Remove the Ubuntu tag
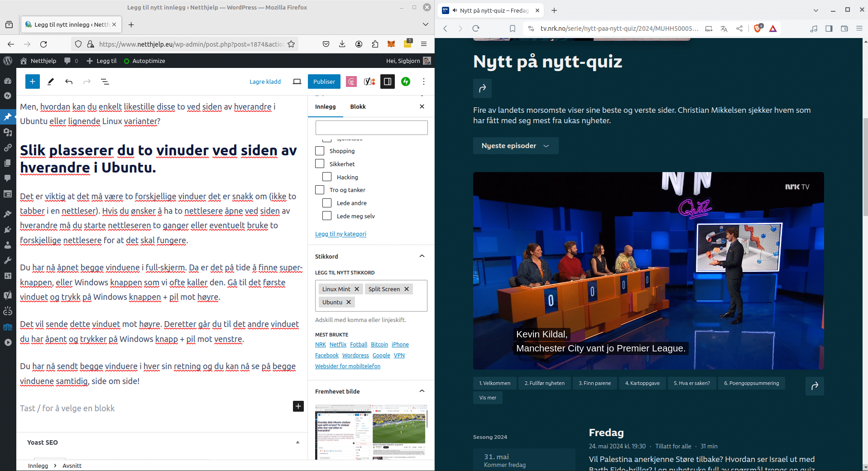 pyautogui.click(x=349, y=302)
